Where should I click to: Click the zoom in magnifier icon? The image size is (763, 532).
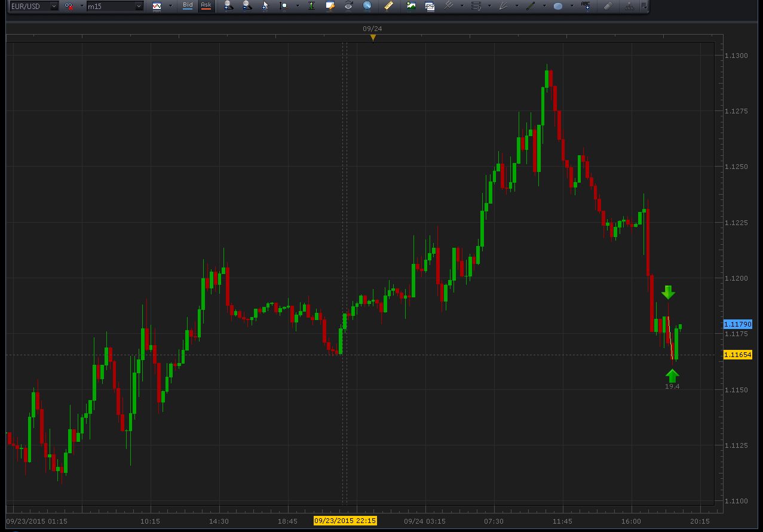coord(228,6)
